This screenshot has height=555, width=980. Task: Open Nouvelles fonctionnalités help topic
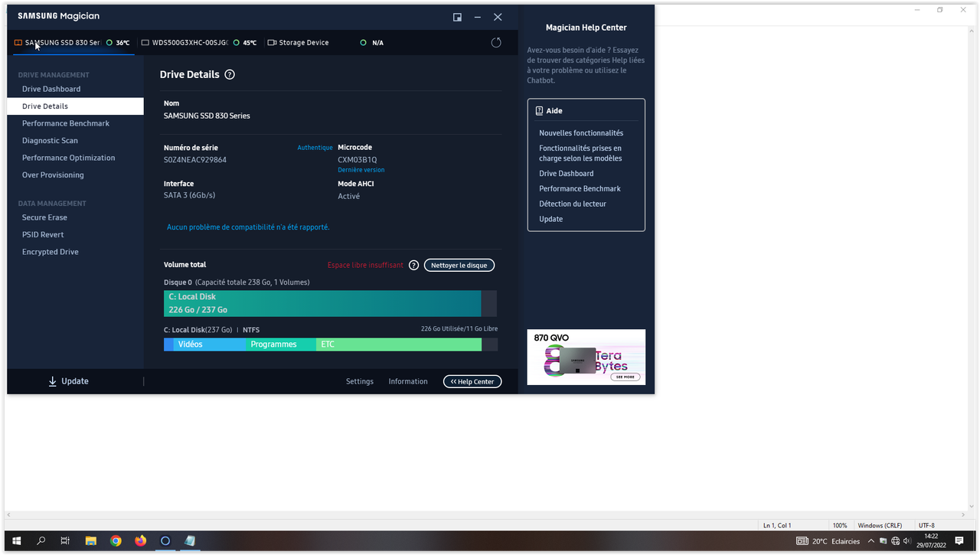(x=581, y=133)
